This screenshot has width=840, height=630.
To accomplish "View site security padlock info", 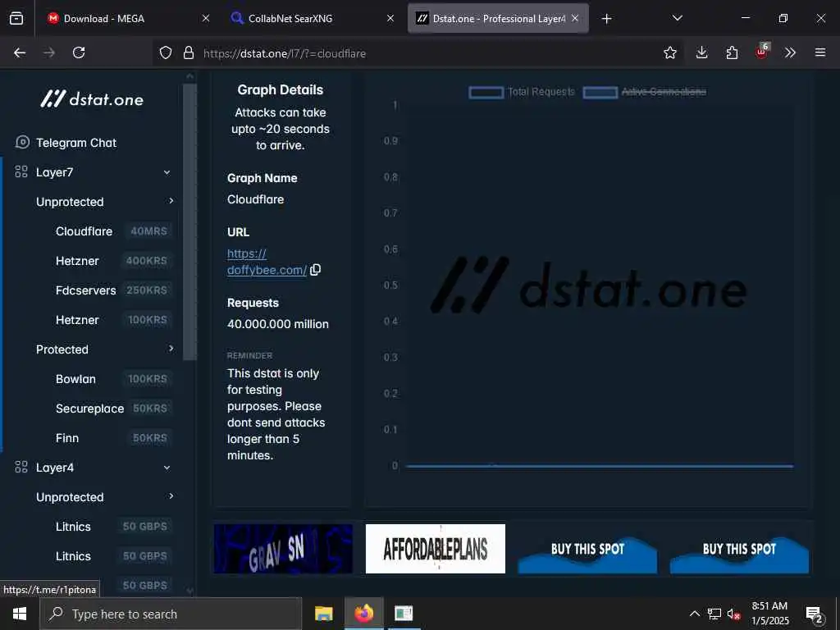I will (x=189, y=52).
